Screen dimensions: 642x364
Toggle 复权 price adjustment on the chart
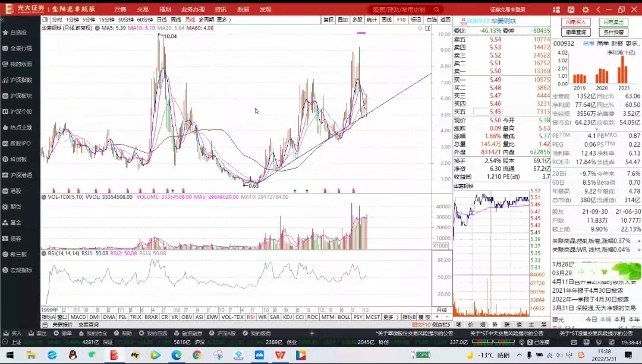click(x=328, y=20)
